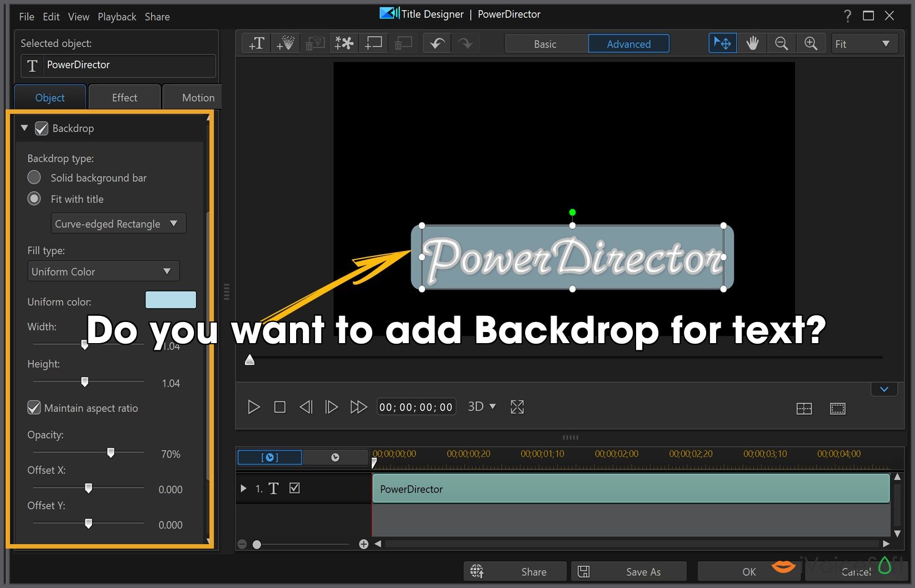Zoom out with the magnifier minus icon
This screenshot has width=915, height=588.
click(781, 43)
